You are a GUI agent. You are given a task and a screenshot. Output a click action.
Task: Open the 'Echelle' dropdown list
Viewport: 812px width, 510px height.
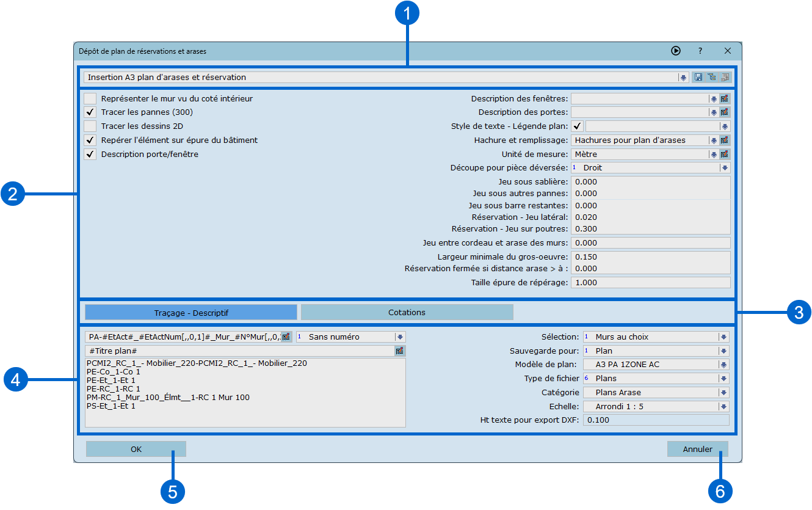pyautogui.click(x=724, y=406)
